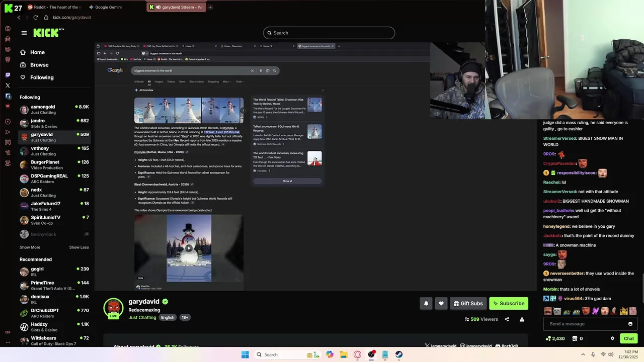
Task: Open PrimeTime recommended channel
Action: pyautogui.click(x=54, y=286)
